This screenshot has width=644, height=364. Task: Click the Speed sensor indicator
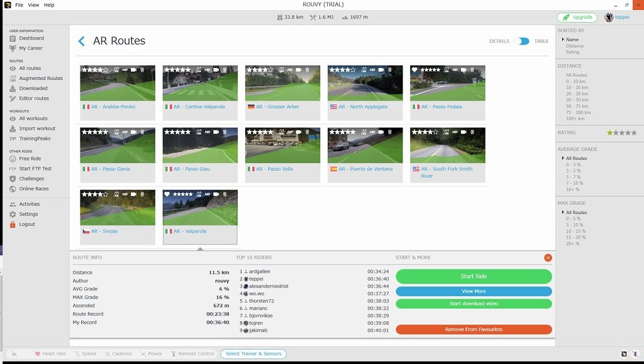[85, 354]
